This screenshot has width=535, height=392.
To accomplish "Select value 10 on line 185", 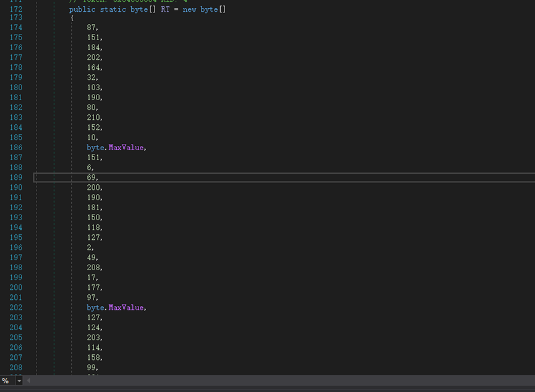I will coord(91,137).
